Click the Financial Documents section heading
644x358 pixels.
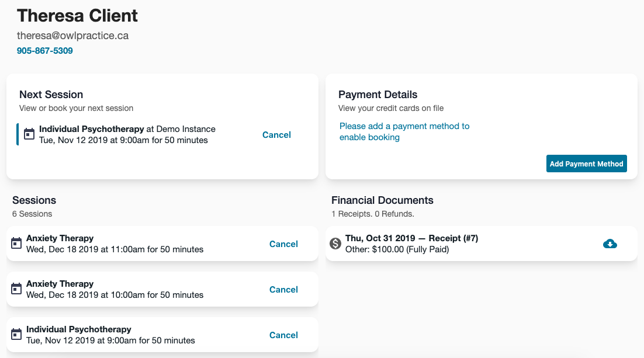coord(382,200)
